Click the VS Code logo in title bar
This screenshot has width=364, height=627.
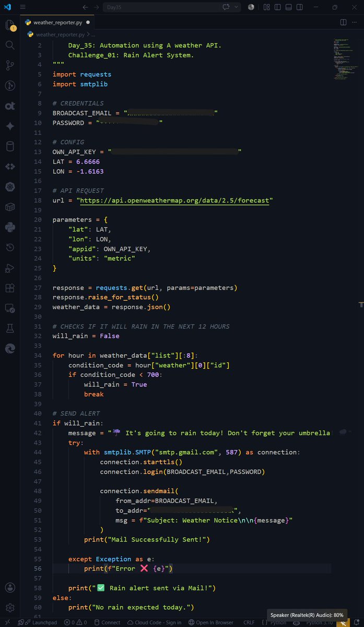[x=7, y=7]
